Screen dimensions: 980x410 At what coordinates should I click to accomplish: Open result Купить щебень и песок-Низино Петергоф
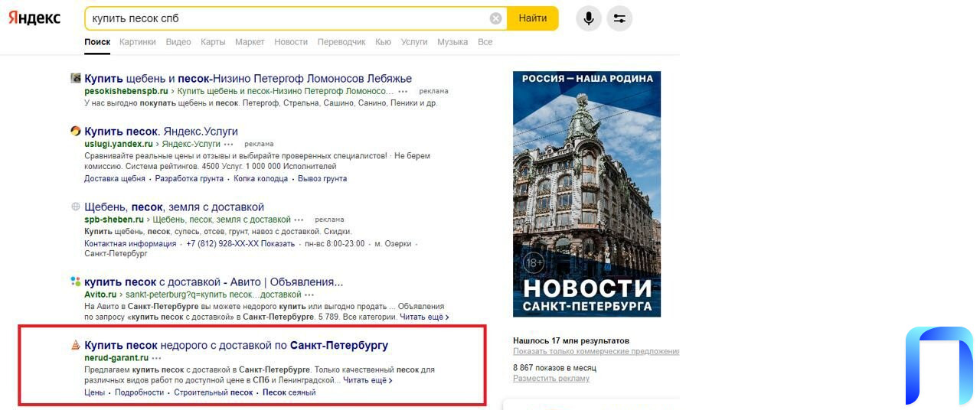pos(248,78)
